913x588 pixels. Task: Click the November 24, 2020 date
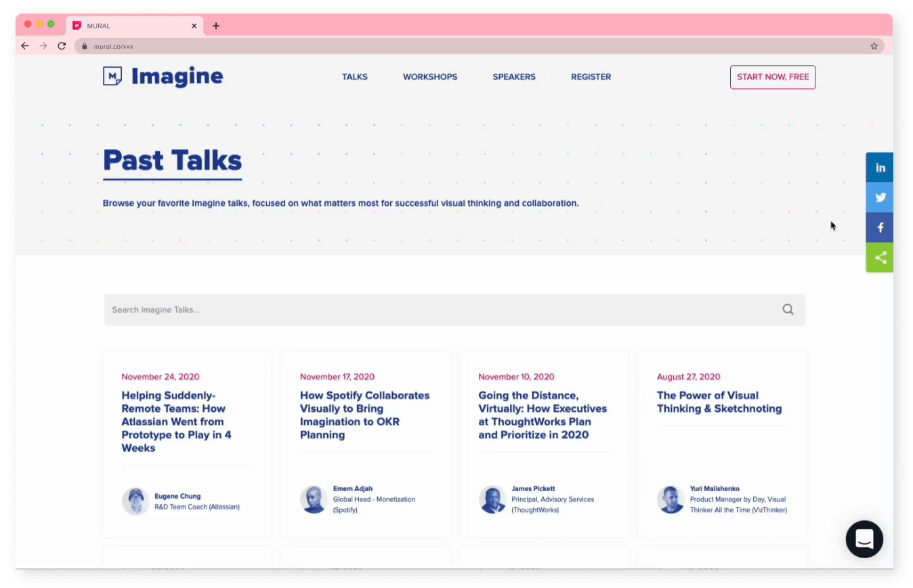[x=161, y=377]
